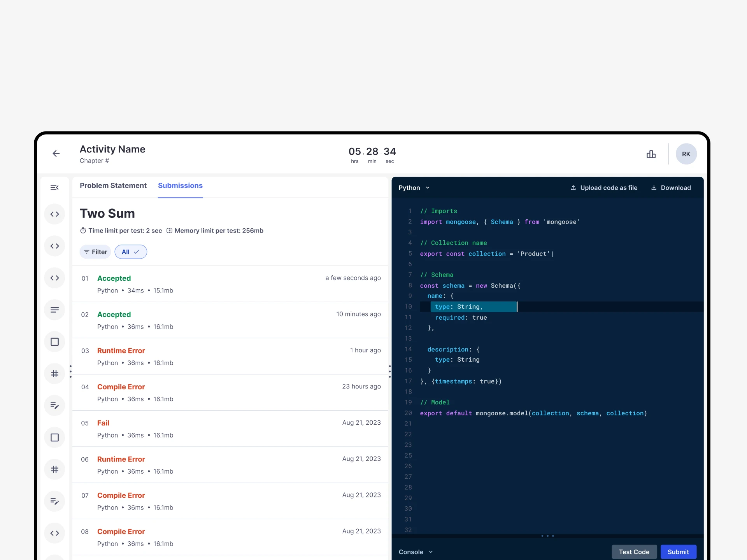The width and height of the screenshot is (747, 560).
Task: Open the first edit-list pencil sidebar icon
Action: click(x=54, y=406)
